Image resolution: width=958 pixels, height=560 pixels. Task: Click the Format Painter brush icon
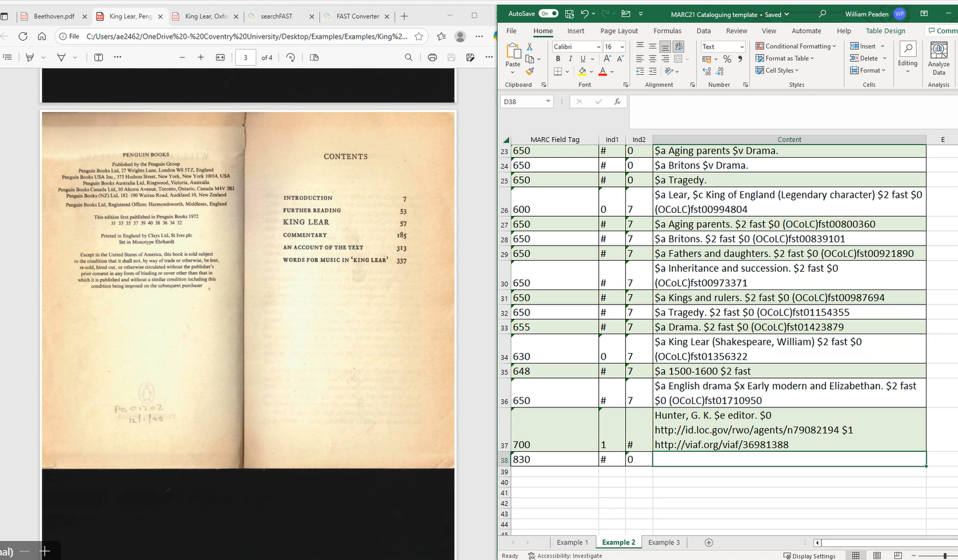[x=529, y=71]
